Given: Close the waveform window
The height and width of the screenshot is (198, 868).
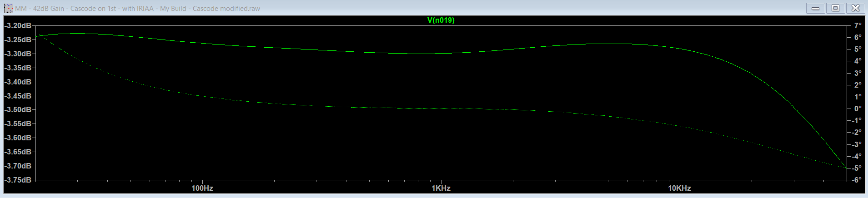Looking at the screenshot, I should 856,8.
